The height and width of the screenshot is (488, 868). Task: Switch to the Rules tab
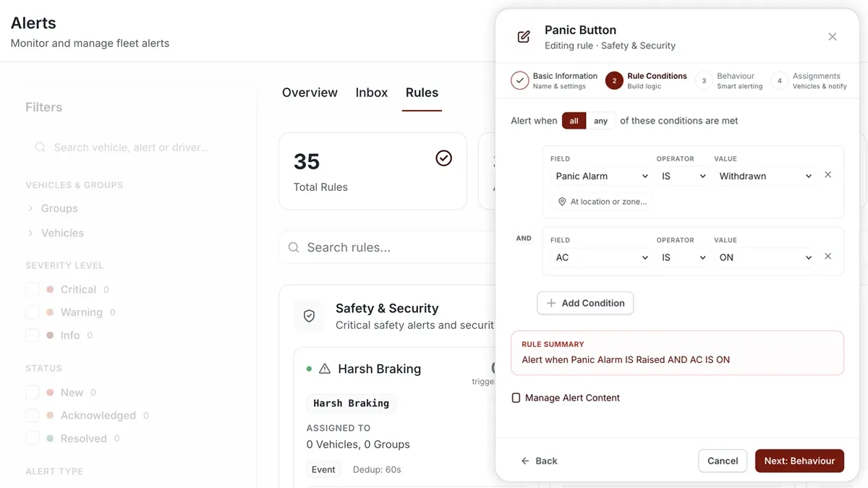point(422,93)
